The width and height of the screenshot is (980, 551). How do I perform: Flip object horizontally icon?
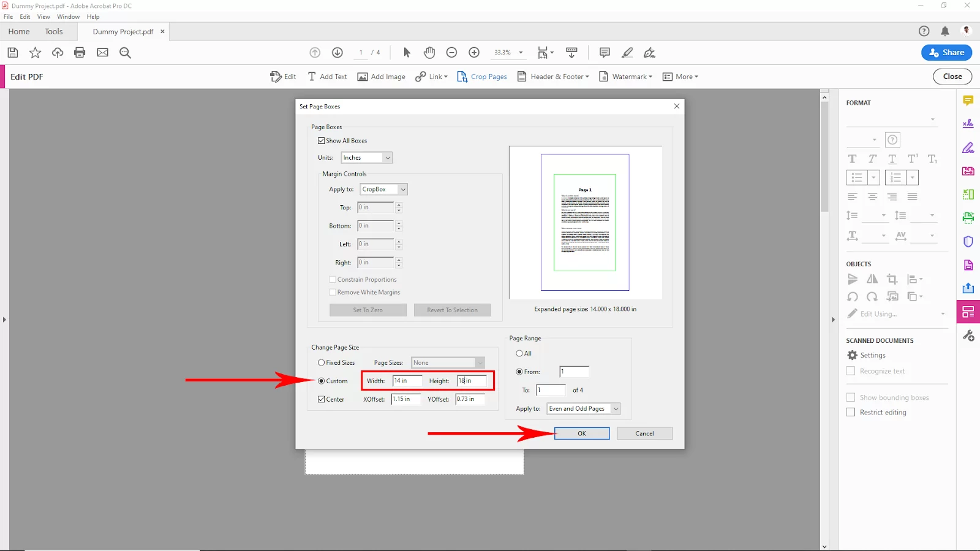click(872, 279)
